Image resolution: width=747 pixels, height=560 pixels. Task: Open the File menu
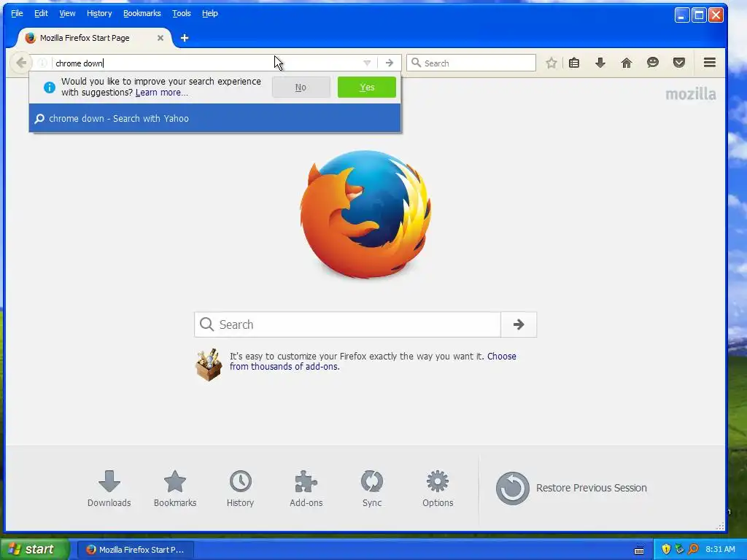click(x=17, y=13)
